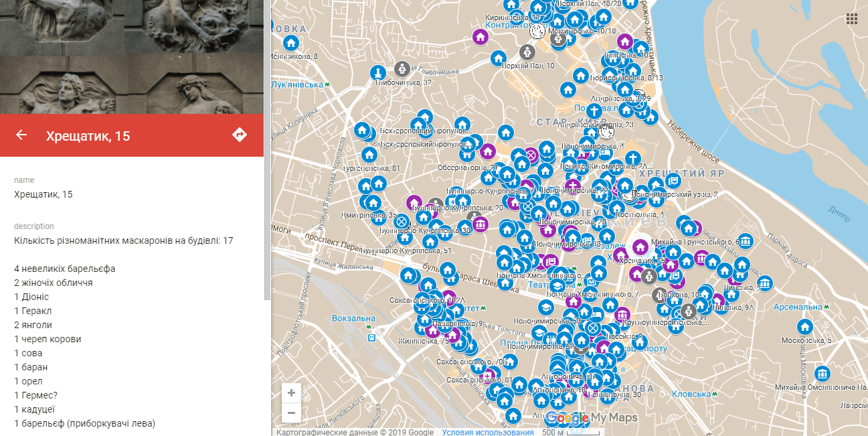868x436 pixels.
Task: Open directions to Хрещатик, 15
Action: (x=239, y=135)
